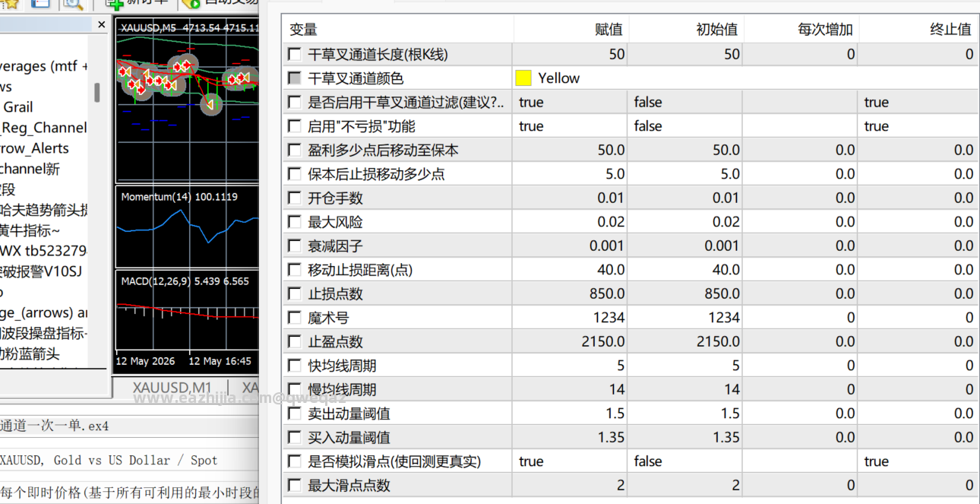
Task: Click the 赋值 column header
Action: click(x=571, y=30)
